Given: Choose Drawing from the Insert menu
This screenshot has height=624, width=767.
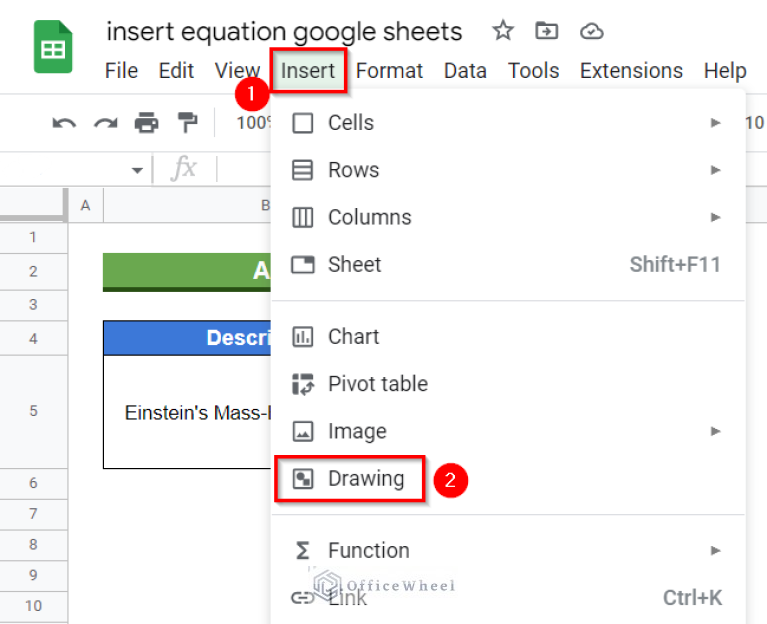Looking at the screenshot, I should [366, 479].
